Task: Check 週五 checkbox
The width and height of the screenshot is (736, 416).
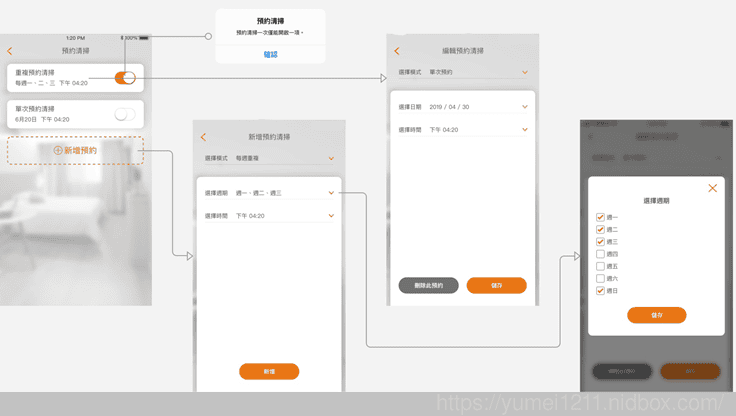Action: (600, 266)
